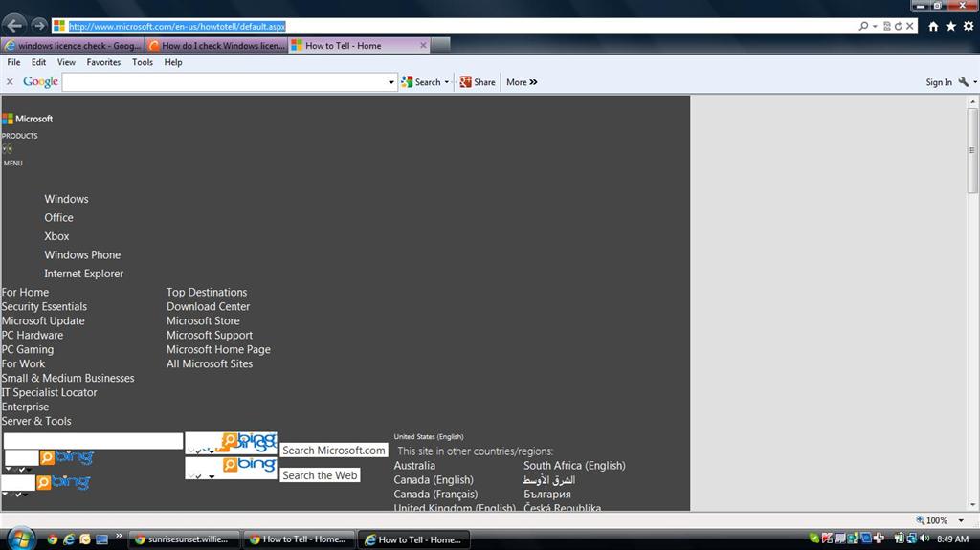Open the Favorites menu
This screenshot has width=980, height=550.
pyautogui.click(x=103, y=62)
